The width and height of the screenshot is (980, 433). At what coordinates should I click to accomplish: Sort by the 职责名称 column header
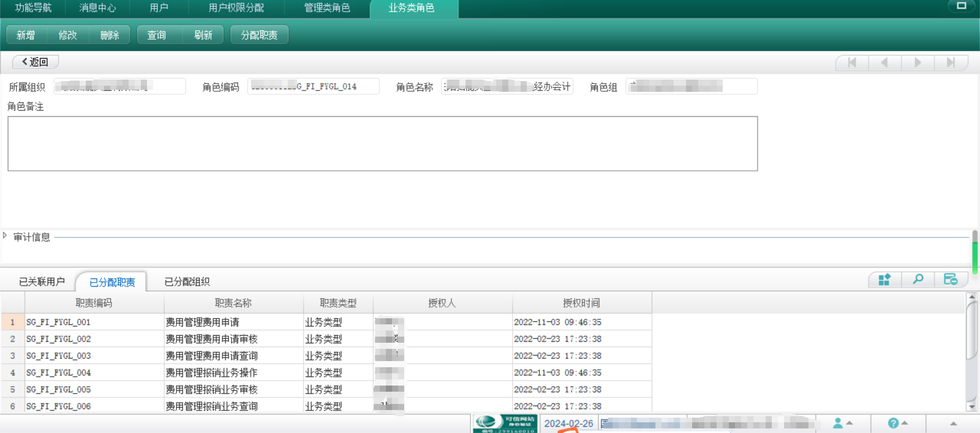[233, 303]
